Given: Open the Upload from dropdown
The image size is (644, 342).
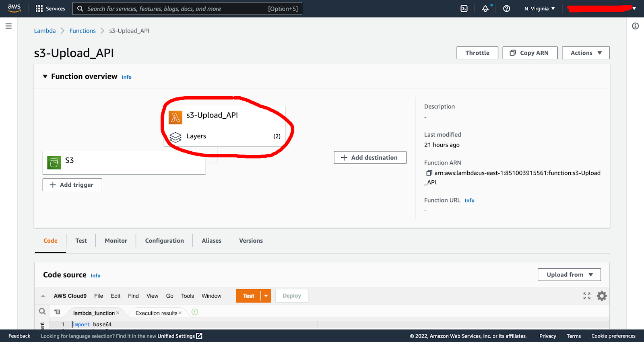Looking at the screenshot, I should coord(569,275).
